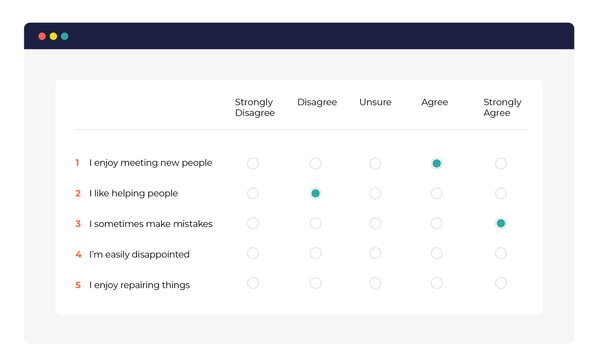Pick Strongly Agree for meeting new people
Viewport: 597px width, 364px height.
pyautogui.click(x=501, y=163)
